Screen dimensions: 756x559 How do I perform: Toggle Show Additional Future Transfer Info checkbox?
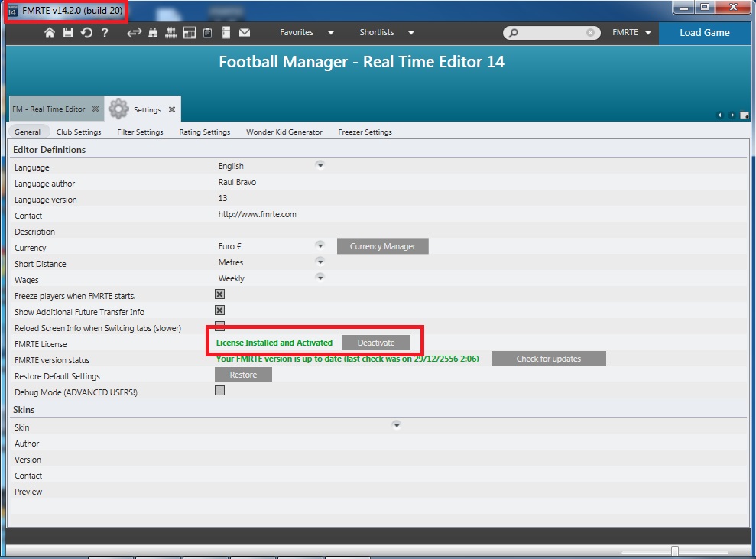[x=220, y=310]
